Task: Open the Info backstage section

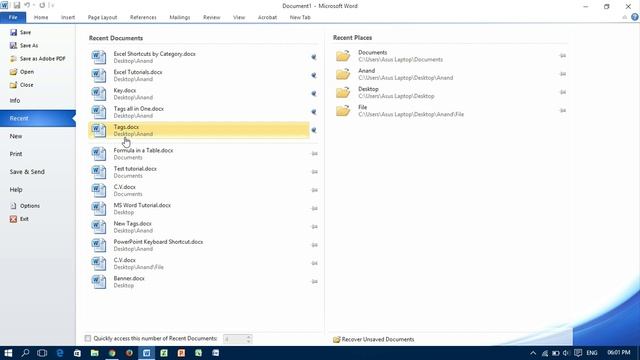Action: tap(15, 100)
